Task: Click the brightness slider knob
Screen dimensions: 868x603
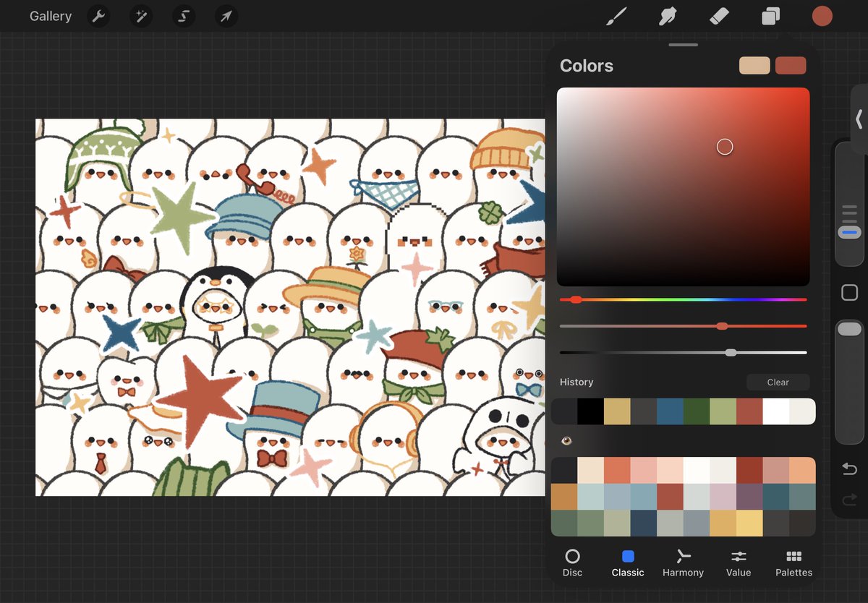Action: [x=731, y=353]
